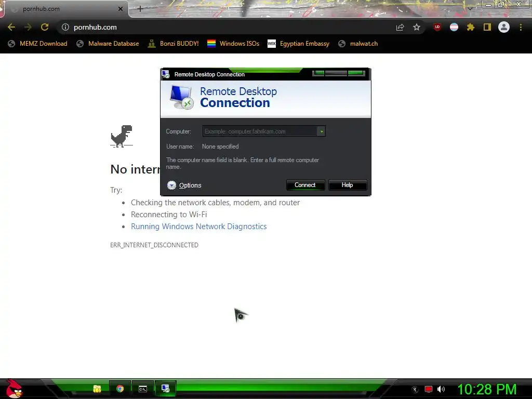532x399 pixels.
Task: Click the Chrome dinosaur image
Action: pos(122,136)
